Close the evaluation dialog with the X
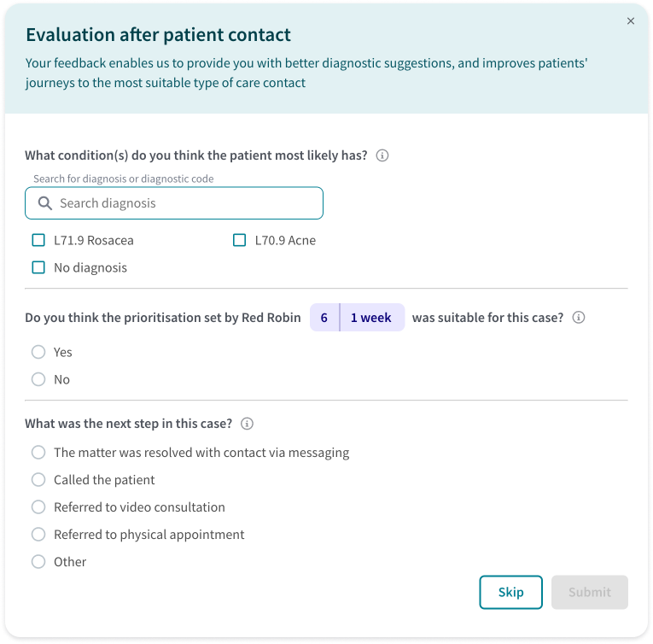653x644 pixels. [631, 20]
